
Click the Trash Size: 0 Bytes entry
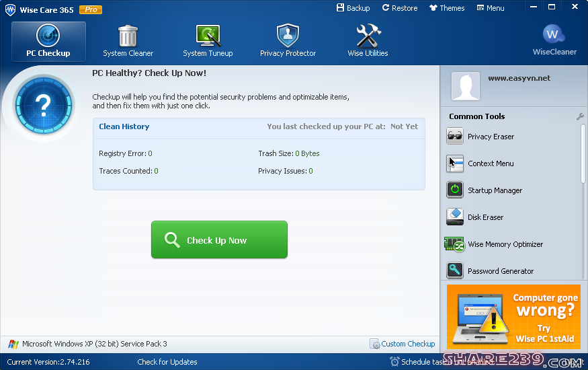289,153
